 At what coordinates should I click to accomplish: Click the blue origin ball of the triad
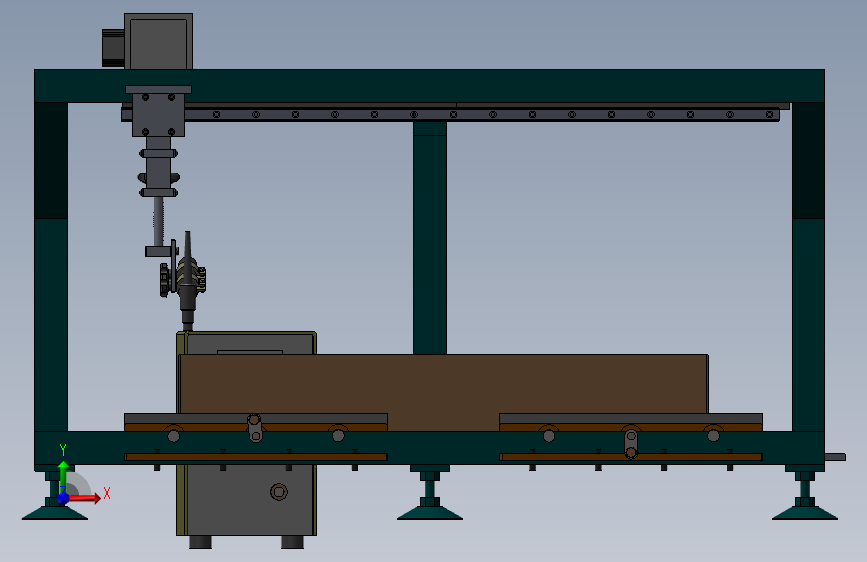[64, 498]
